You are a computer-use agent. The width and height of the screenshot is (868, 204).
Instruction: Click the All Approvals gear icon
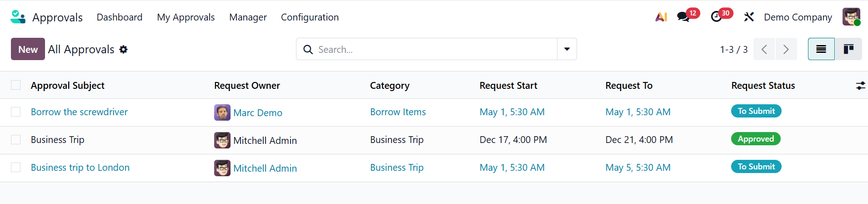coord(124,50)
